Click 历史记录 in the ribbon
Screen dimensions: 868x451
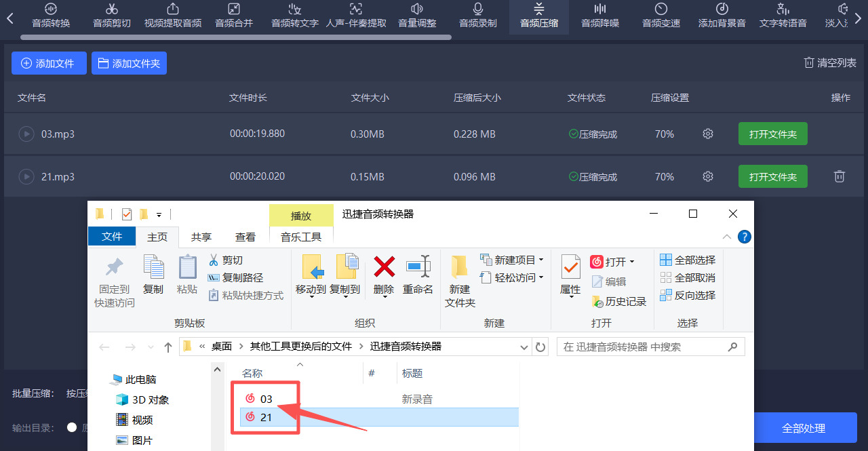coord(618,301)
